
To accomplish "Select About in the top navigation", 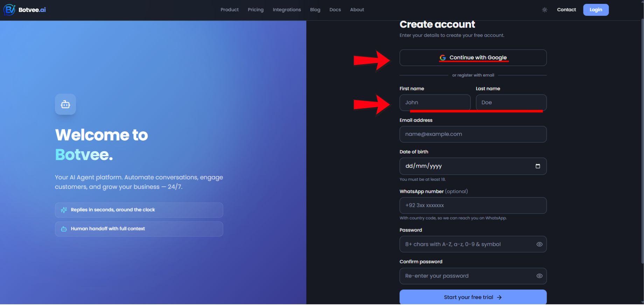I will 357,10.
